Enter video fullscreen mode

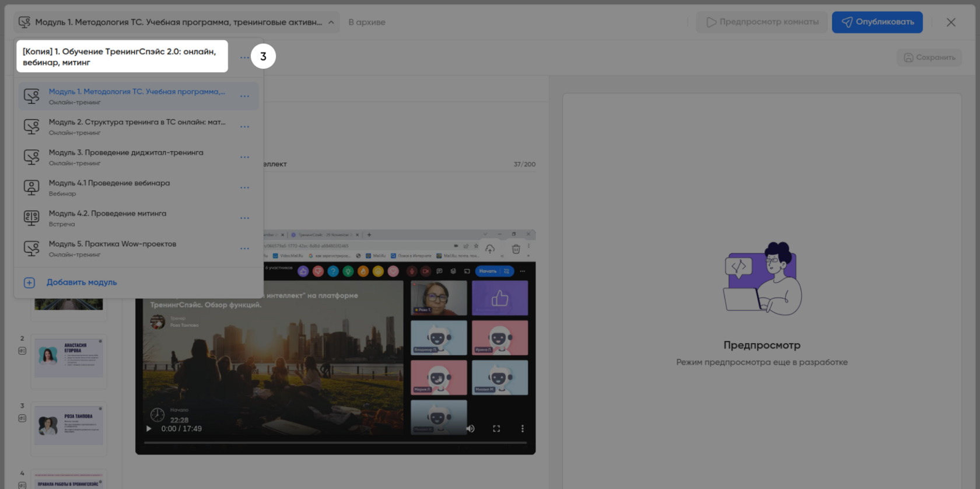(496, 428)
